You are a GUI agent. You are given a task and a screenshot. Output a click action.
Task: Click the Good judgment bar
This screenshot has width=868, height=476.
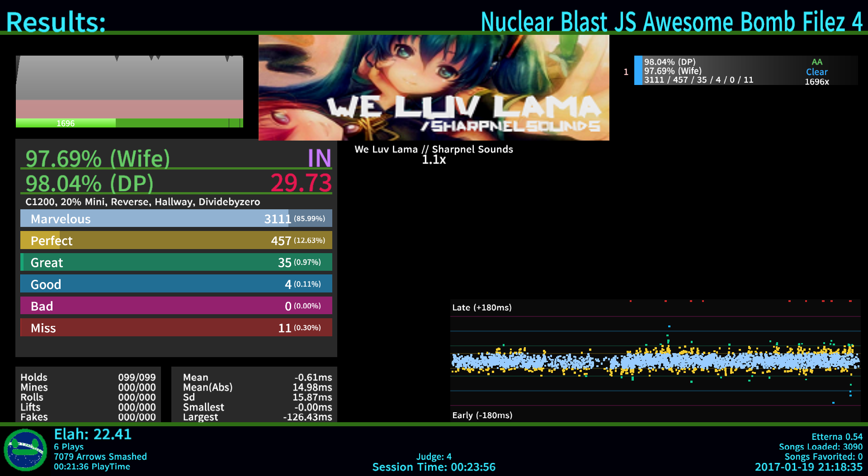[x=176, y=284]
